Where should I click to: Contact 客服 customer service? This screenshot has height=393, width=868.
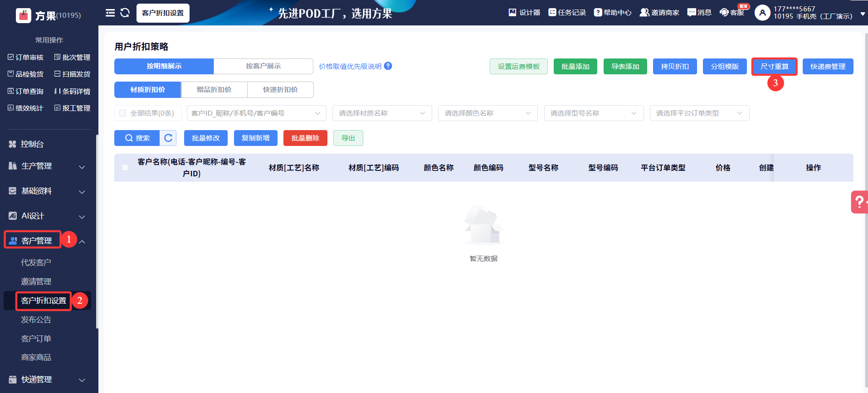(x=732, y=13)
